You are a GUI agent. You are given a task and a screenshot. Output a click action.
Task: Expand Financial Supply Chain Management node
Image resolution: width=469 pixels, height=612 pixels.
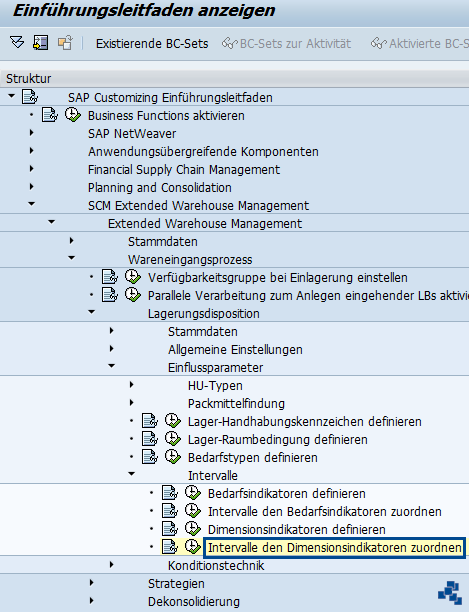click(x=31, y=169)
